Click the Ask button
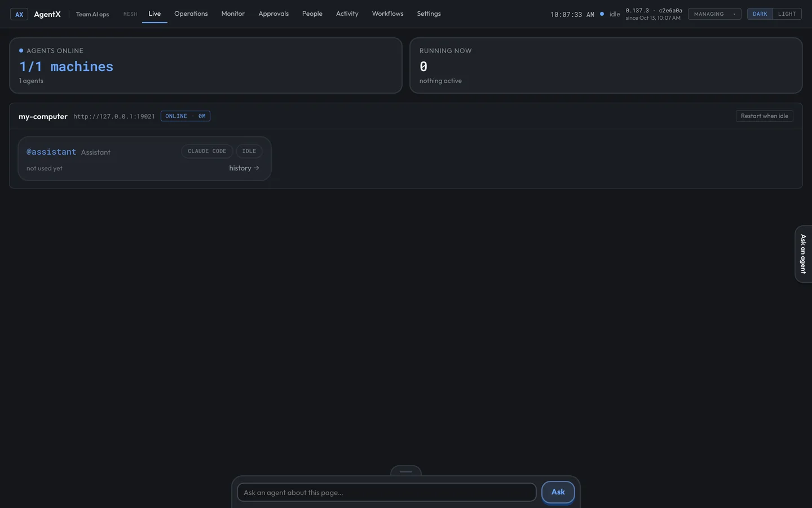 pos(558,492)
